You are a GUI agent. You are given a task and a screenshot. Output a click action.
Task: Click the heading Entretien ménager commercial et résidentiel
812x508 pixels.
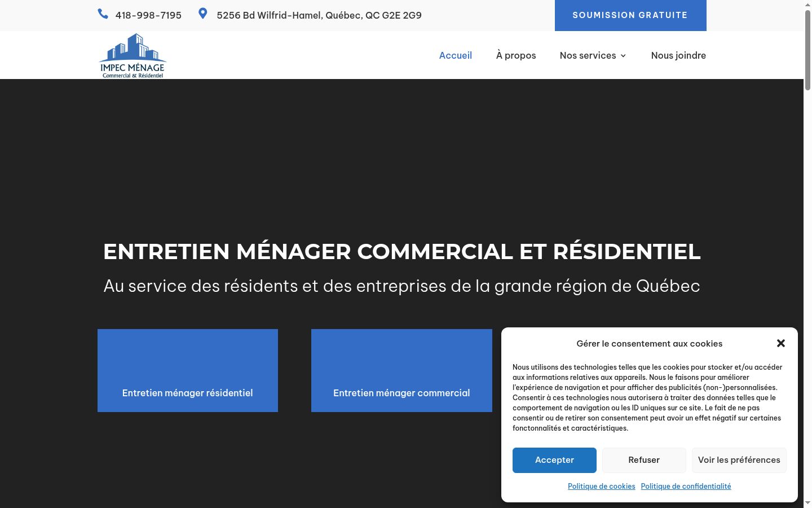[x=402, y=252]
